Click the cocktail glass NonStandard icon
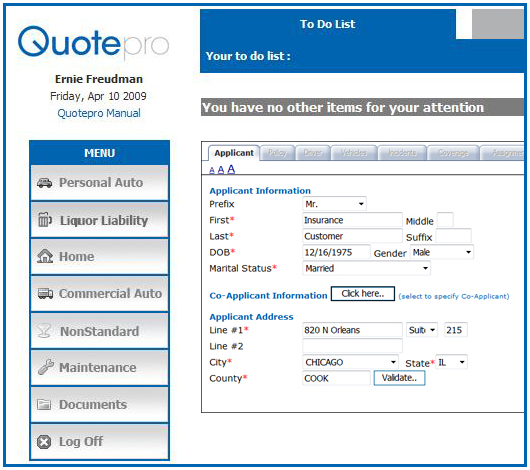 (x=44, y=331)
